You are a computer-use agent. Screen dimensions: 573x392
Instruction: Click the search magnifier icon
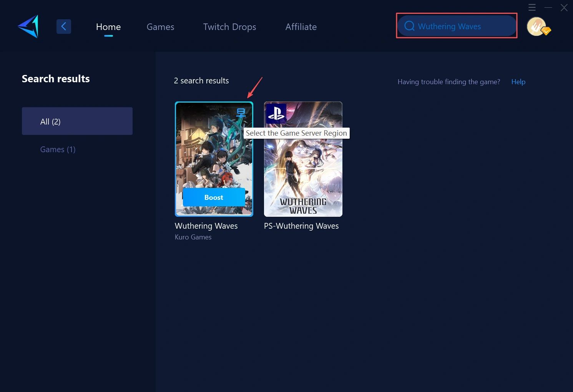[x=409, y=26]
